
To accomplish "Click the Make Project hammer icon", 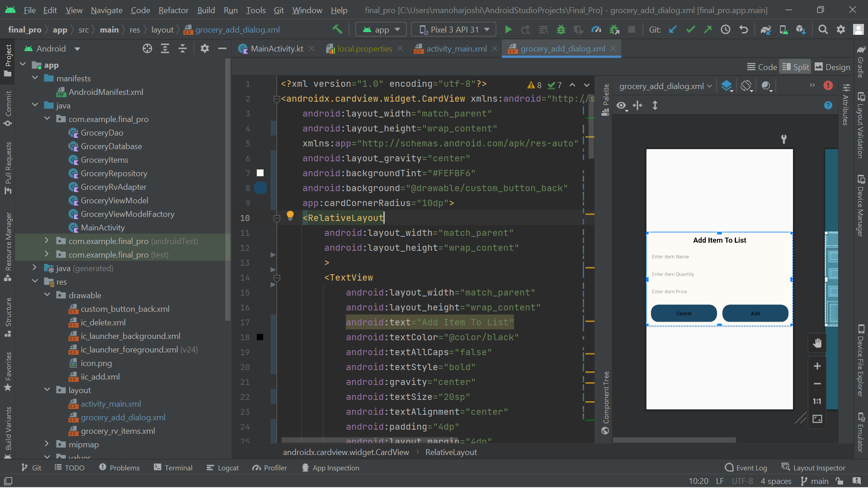I will pyautogui.click(x=337, y=30).
